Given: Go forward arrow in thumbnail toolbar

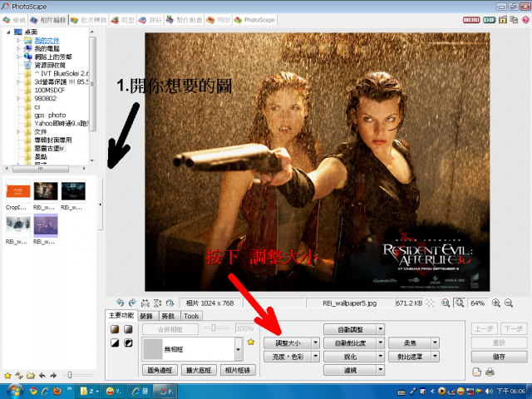Looking at the screenshot, I should click(x=53, y=375).
